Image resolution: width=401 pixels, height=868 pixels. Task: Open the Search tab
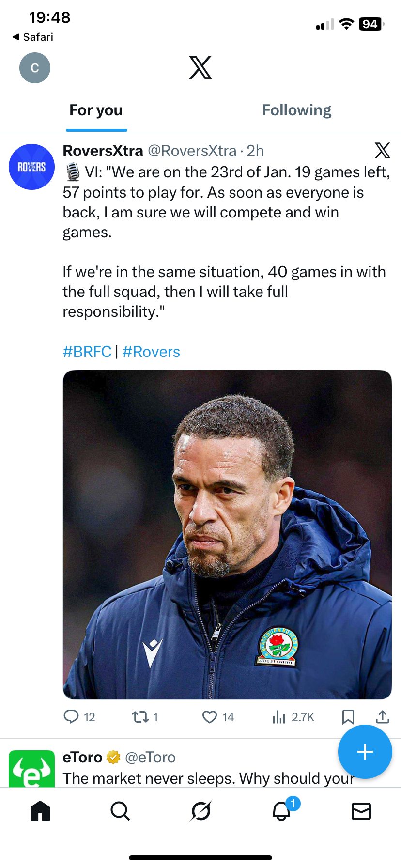click(120, 811)
